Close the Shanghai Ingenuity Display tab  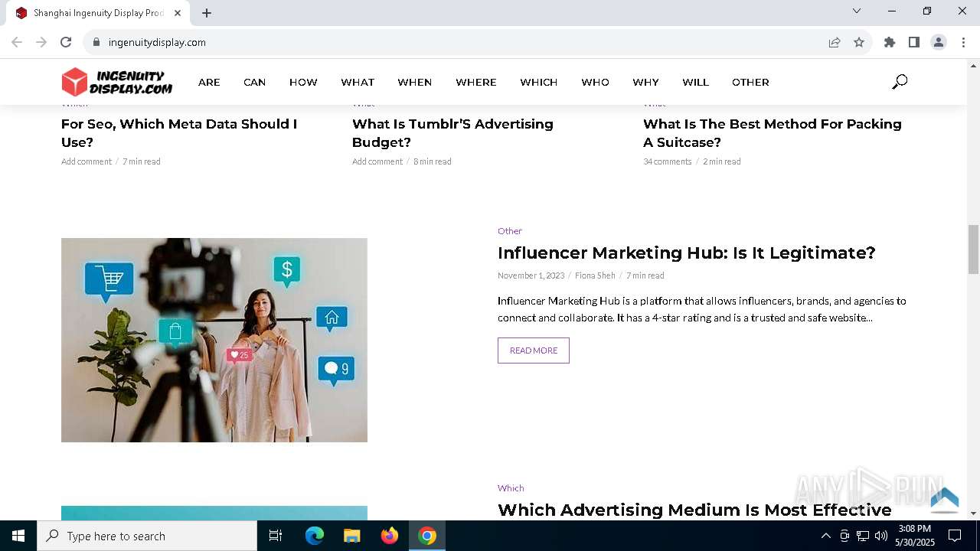point(178,13)
